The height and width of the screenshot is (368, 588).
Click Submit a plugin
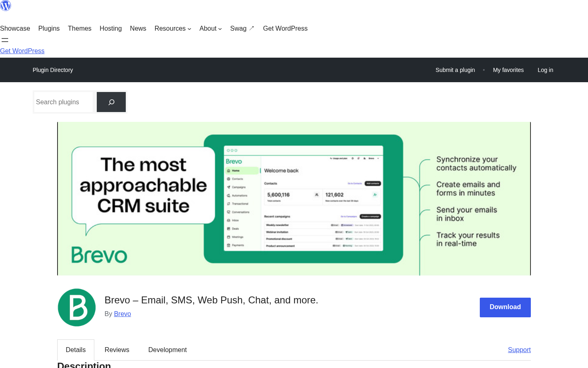455,70
